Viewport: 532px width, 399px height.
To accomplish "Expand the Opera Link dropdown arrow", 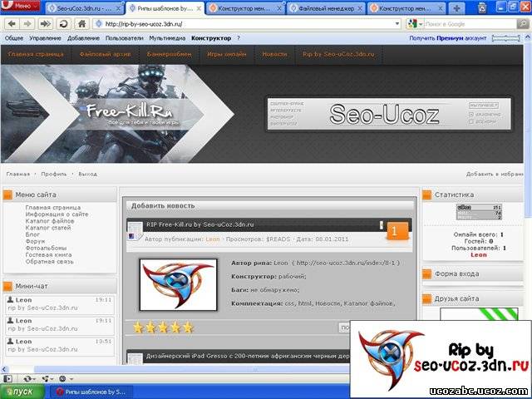I will [x=34, y=379].
